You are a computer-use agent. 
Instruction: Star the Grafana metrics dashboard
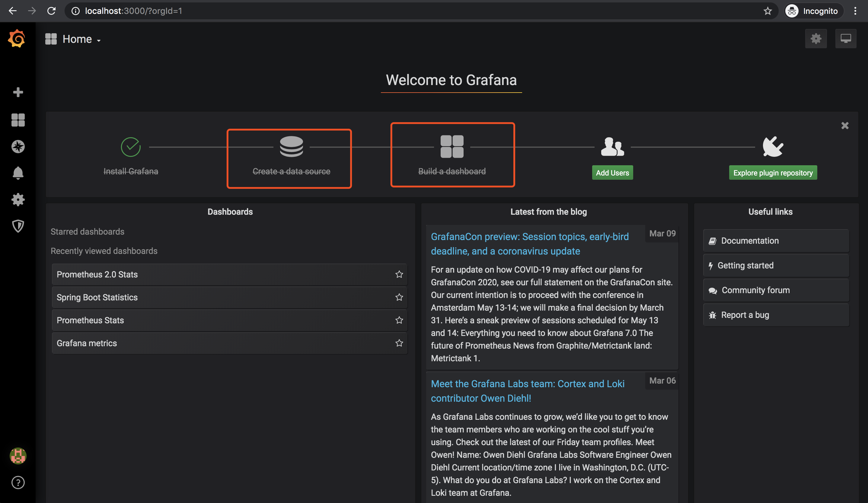(399, 343)
